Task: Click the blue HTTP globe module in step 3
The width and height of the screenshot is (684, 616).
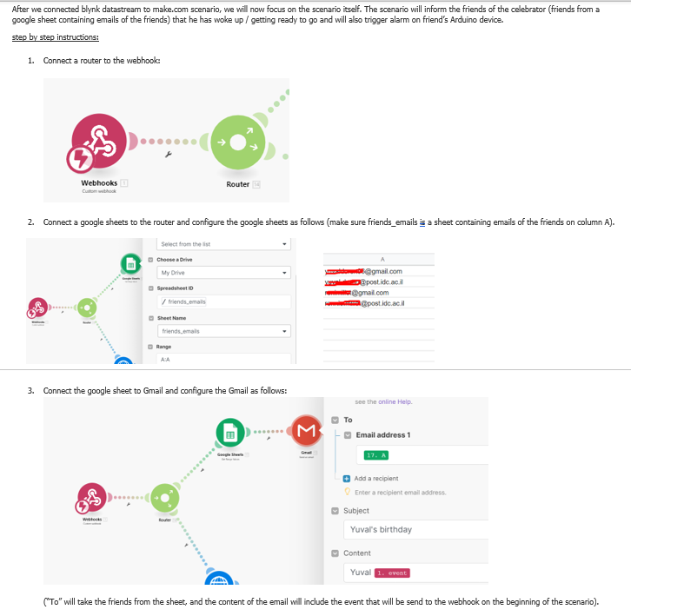Action: pos(218,580)
